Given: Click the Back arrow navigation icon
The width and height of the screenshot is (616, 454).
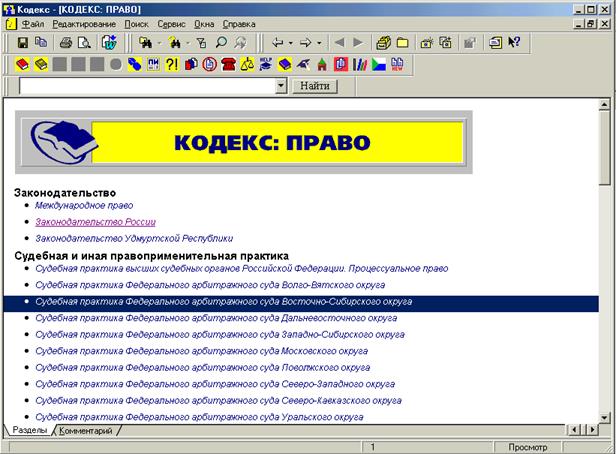Looking at the screenshot, I should pos(278,42).
